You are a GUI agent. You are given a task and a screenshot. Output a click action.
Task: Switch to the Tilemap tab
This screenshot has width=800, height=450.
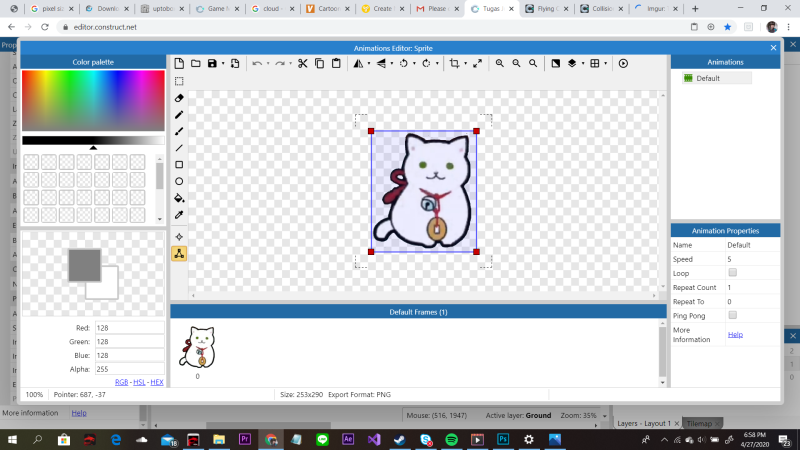[x=699, y=423]
